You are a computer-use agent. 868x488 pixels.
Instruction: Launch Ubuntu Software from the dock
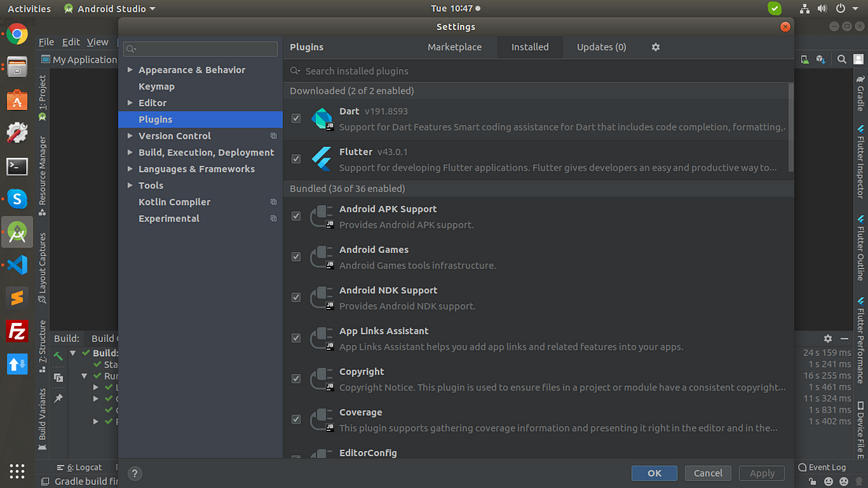(x=17, y=100)
